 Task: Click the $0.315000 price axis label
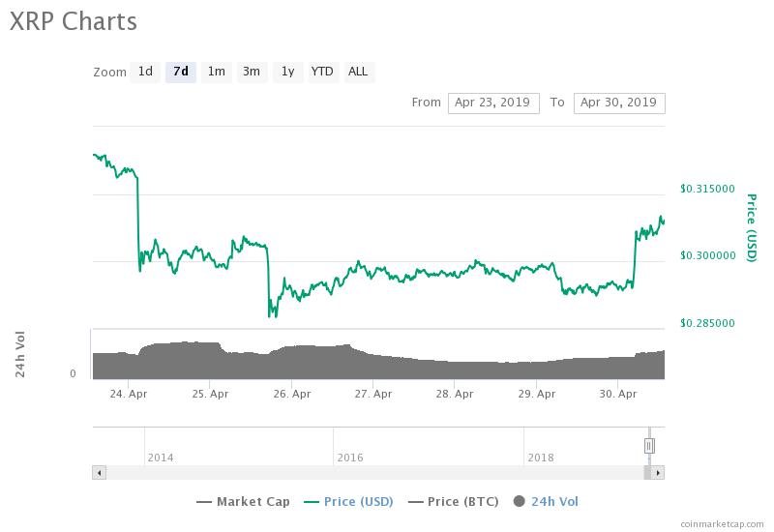click(707, 189)
